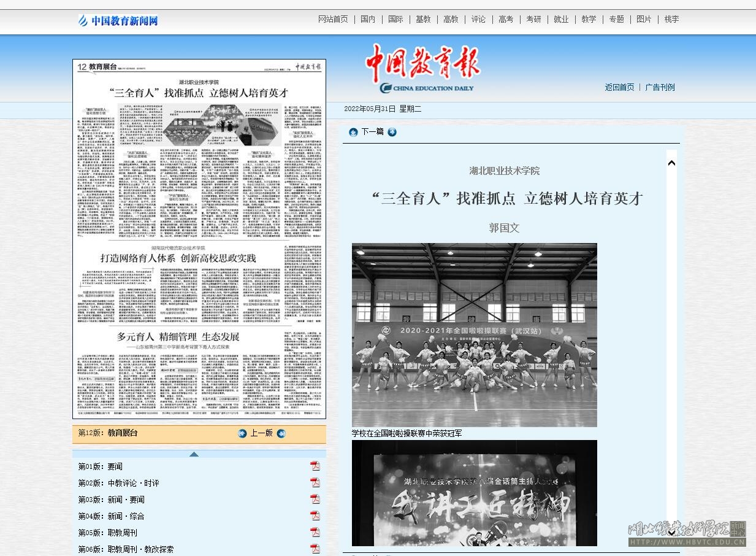Click the newspaper page 12 layout preview
The width and height of the screenshot is (756, 556).
199,239
